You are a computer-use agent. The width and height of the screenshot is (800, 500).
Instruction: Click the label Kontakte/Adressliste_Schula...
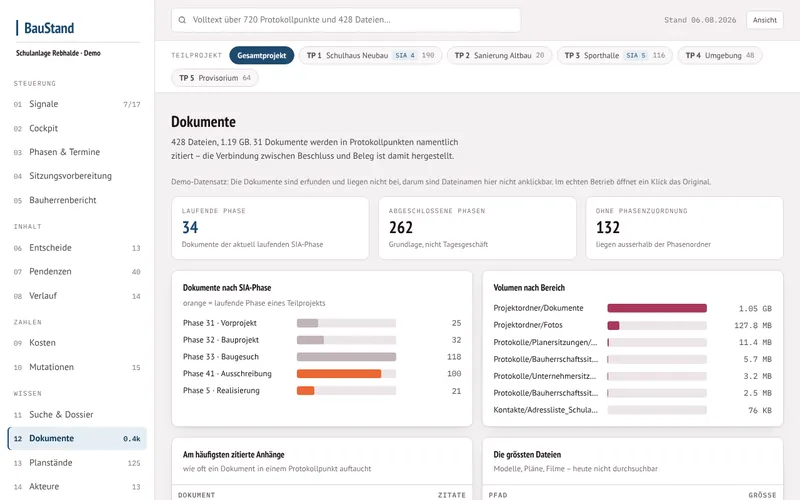click(545, 410)
